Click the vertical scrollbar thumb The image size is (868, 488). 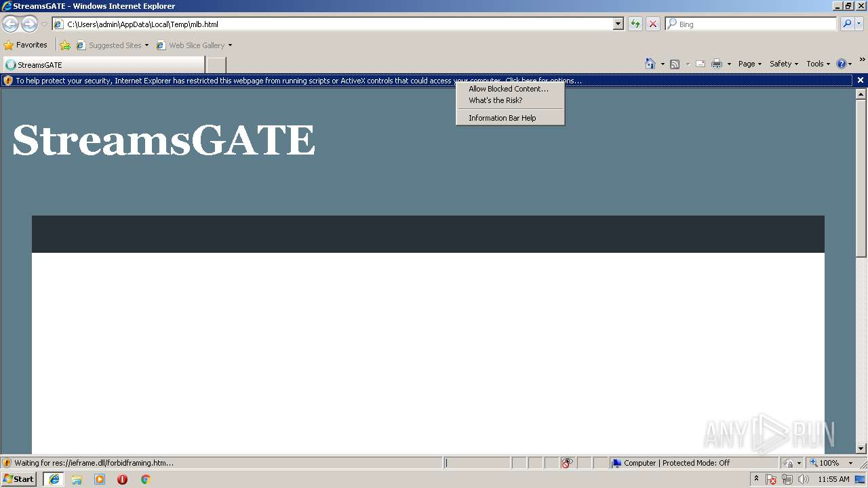(861, 178)
